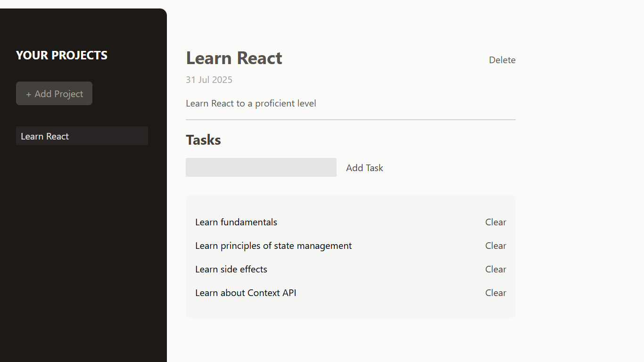The width and height of the screenshot is (644, 362).
Task: Clear the Learn about Context API task
Action: pyautogui.click(x=495, y=293)
